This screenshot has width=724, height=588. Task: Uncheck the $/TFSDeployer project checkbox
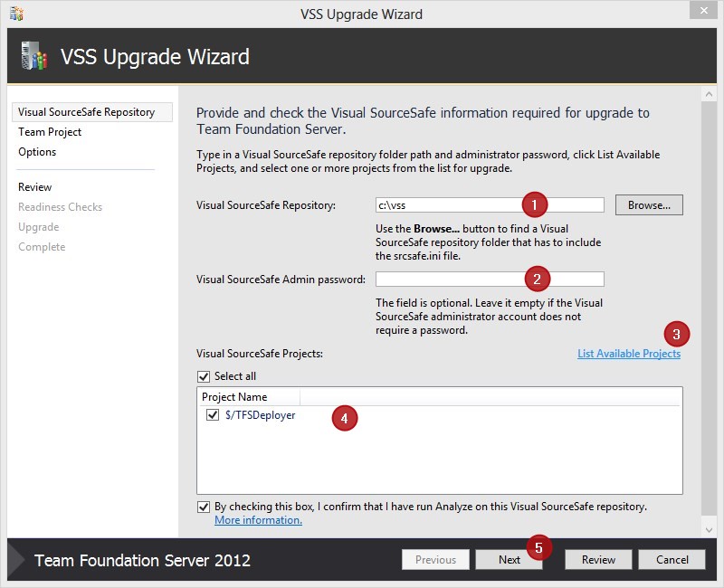click(213, 415)
